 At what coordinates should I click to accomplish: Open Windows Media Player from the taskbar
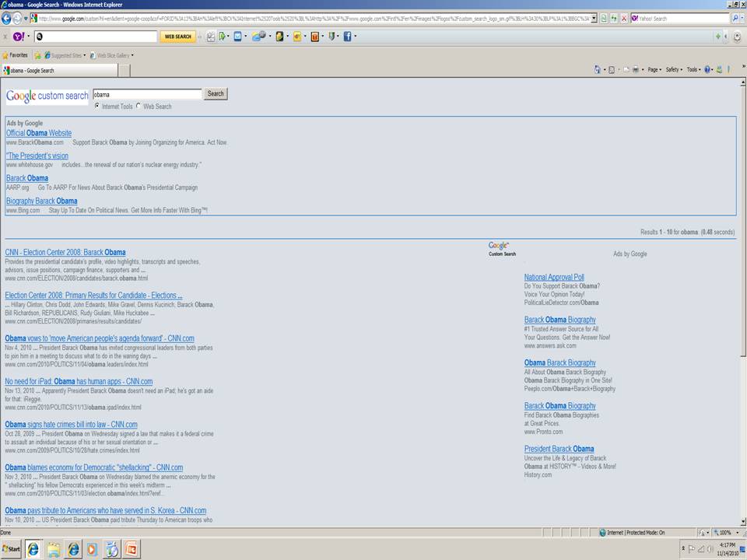point(92,550)
